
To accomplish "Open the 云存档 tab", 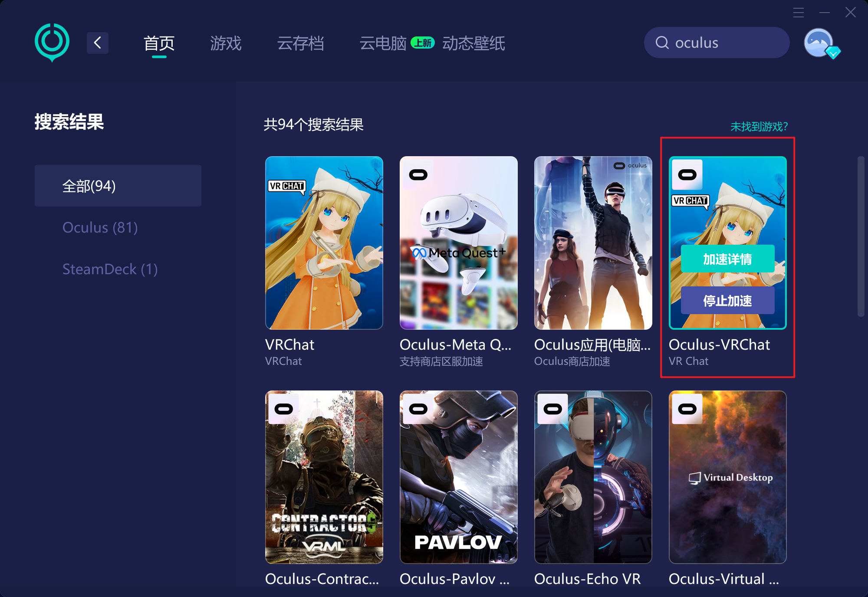I will click(300, 43).
